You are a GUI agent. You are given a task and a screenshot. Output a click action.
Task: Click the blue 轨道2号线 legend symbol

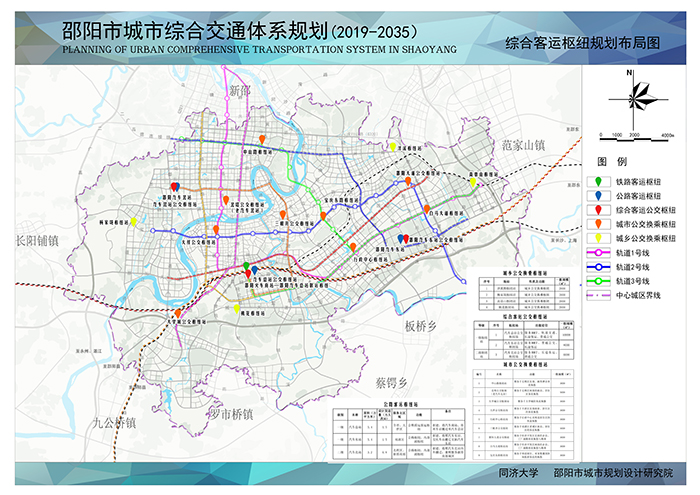[599, 269]
